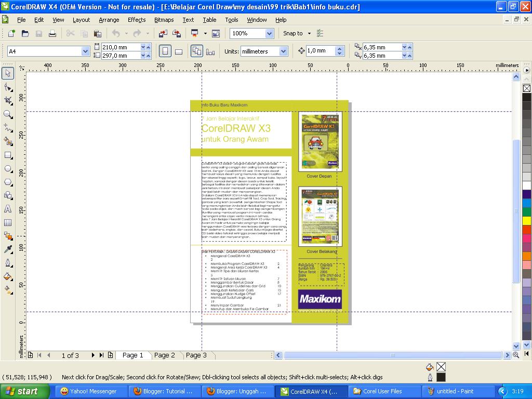The image size is (532, 399).
Task: Click the Open file folder icon
Action: click(x=25, y=33)
